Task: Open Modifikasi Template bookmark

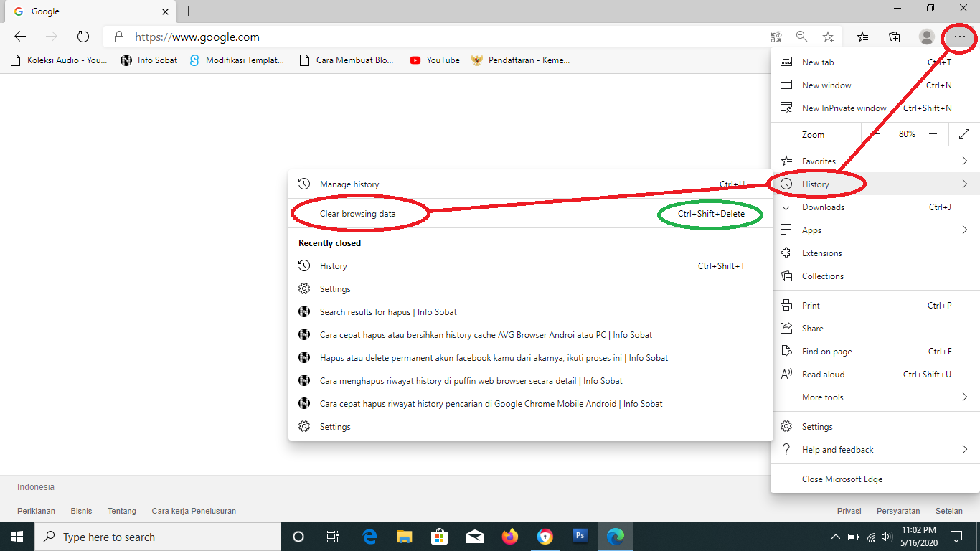Action: pyautogui.click(x=237, y=60)
